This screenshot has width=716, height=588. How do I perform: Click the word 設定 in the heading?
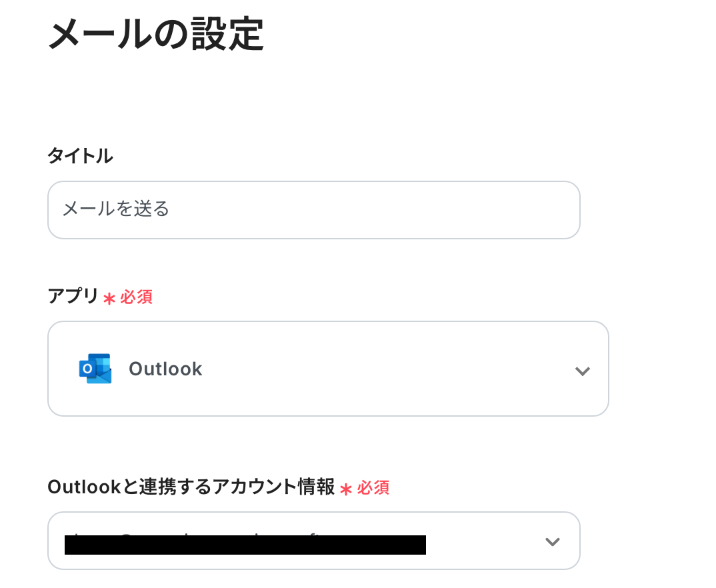coord(227,33)
